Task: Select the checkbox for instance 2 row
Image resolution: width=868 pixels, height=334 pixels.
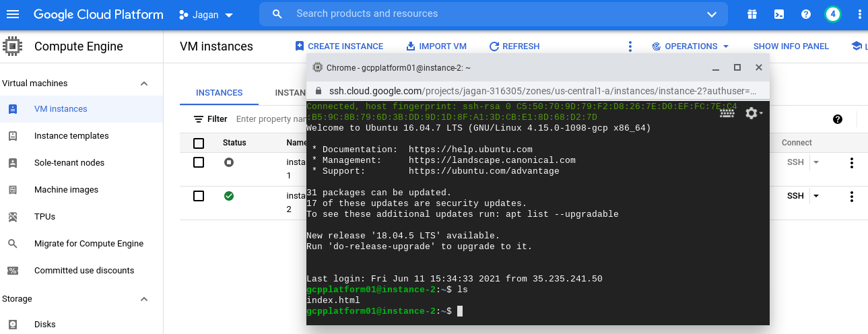Action: [x=199, y=196]
